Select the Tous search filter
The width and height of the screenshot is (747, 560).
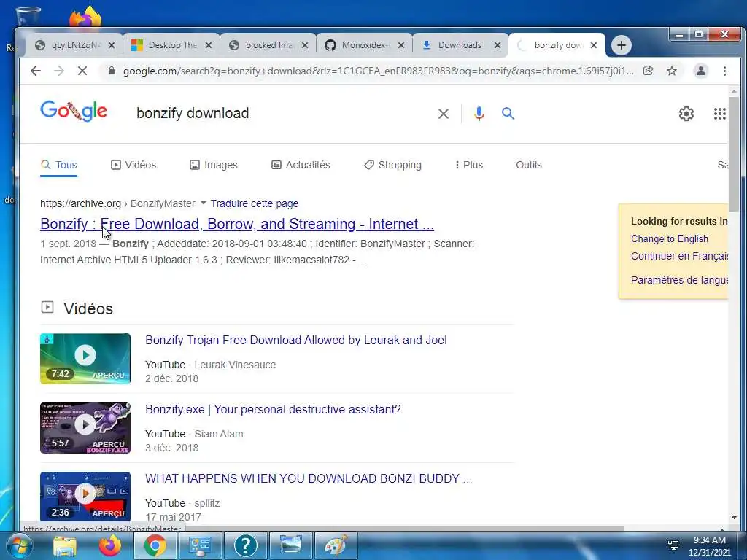(x=58, y=165)
